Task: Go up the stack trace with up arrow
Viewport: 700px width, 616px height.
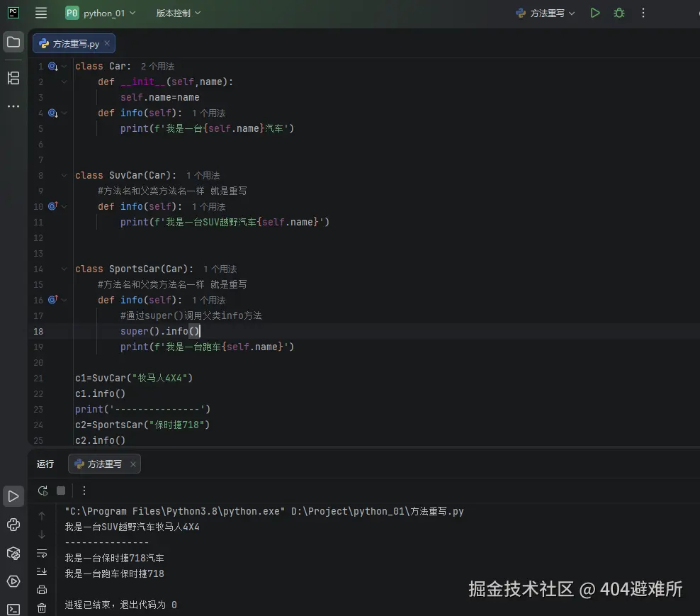Action: click(42, 516)
